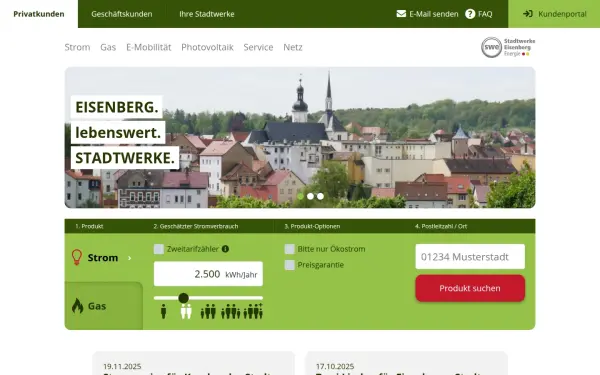
Task: Open the Privatkunden tab
Action: 39,14
